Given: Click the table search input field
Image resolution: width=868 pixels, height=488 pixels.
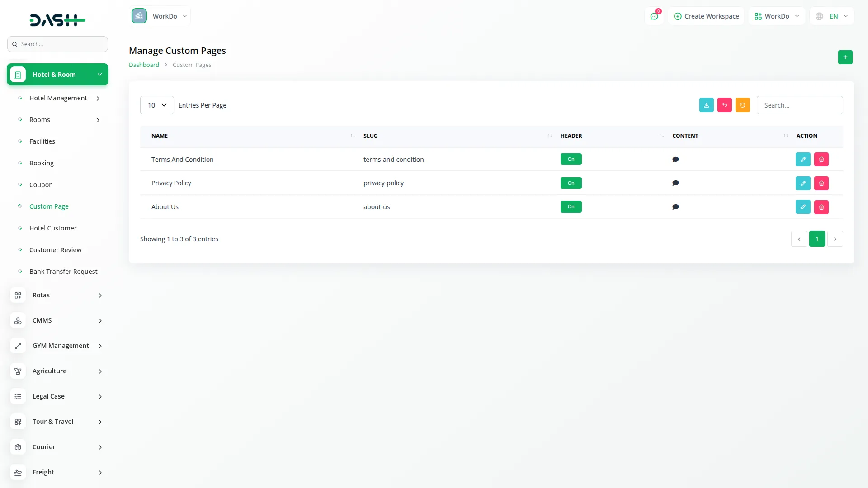Looking at the screenshot, I should pos(799,105).
